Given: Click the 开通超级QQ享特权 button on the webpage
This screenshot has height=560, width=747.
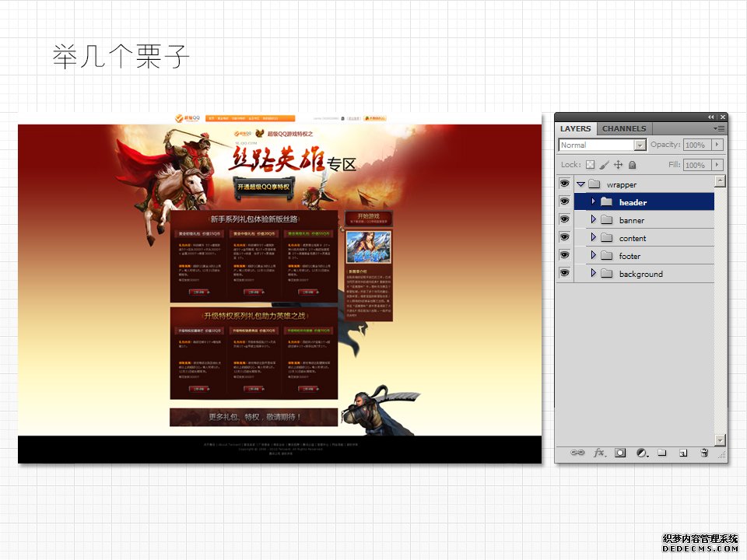Looking at the screenshot, I should 264,187.
